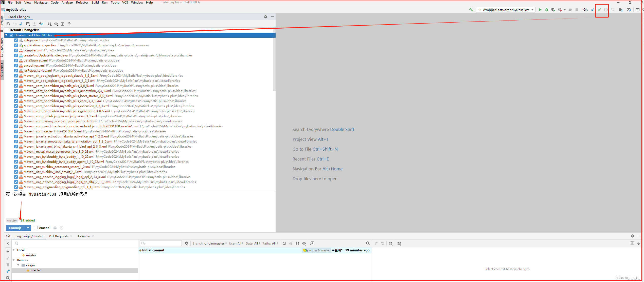Click the Git Commit green checkmark
This screenshot has width=644, height=282.
pos(599,10)
